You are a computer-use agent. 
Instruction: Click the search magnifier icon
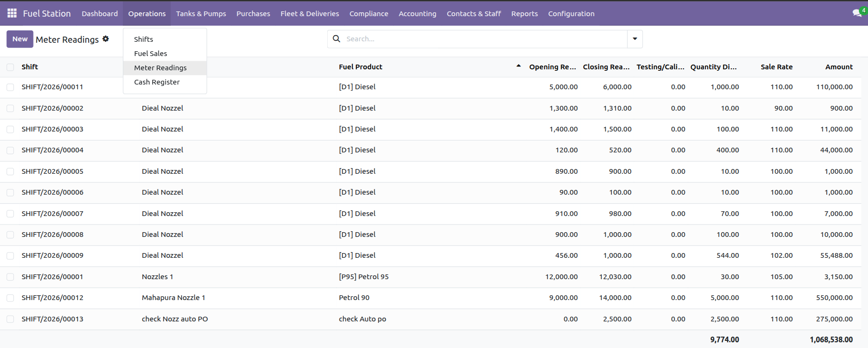click(336, 39)
